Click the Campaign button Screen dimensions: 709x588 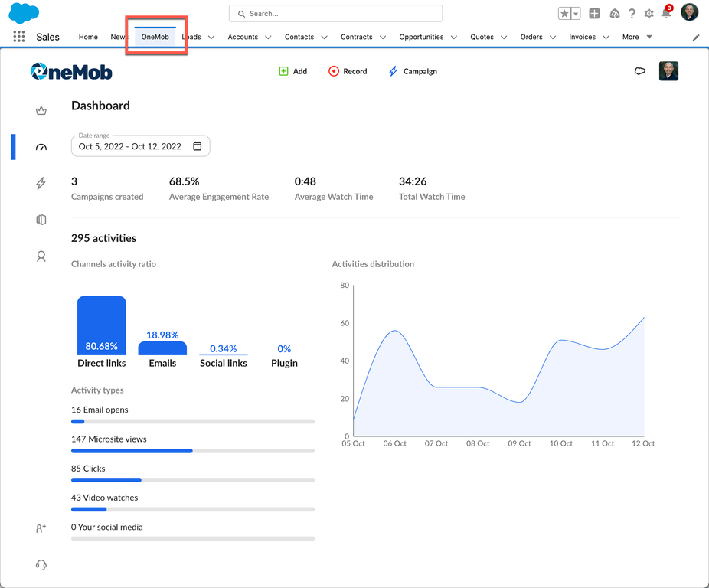pyautogui.click(x=413, y=71)
